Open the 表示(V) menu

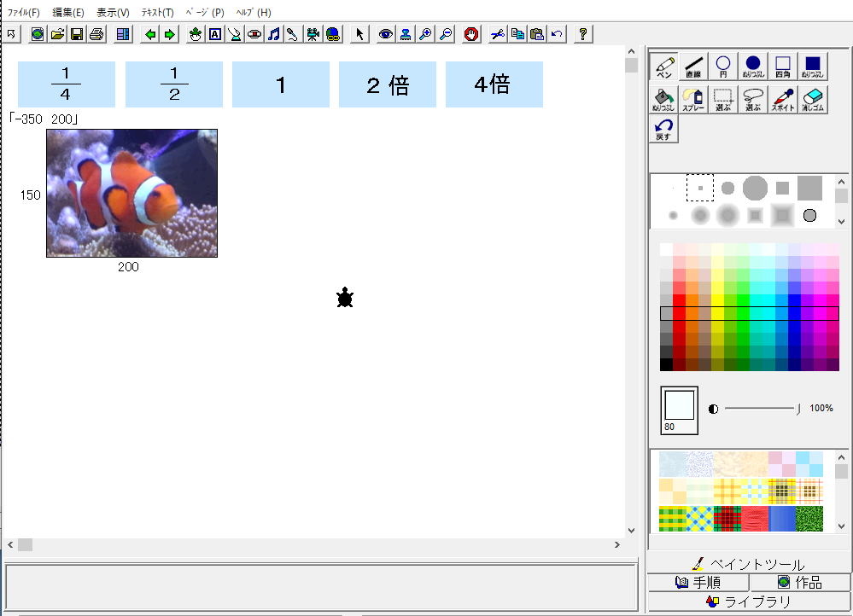coord(113,13)
